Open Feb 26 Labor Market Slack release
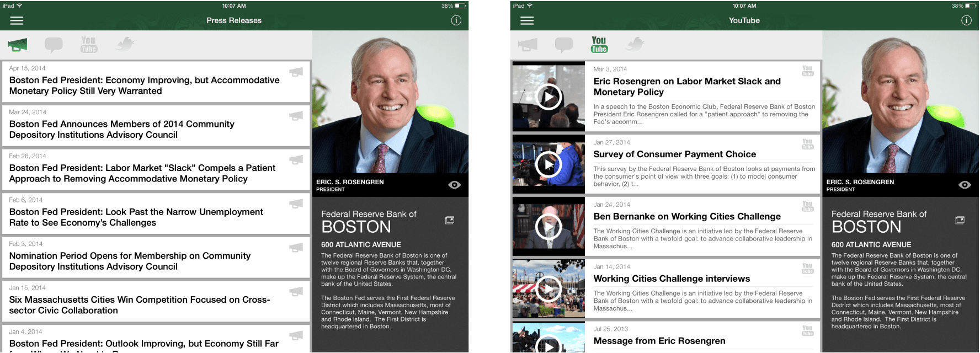This screenshot has height=353, width=980. click(156, 170)
